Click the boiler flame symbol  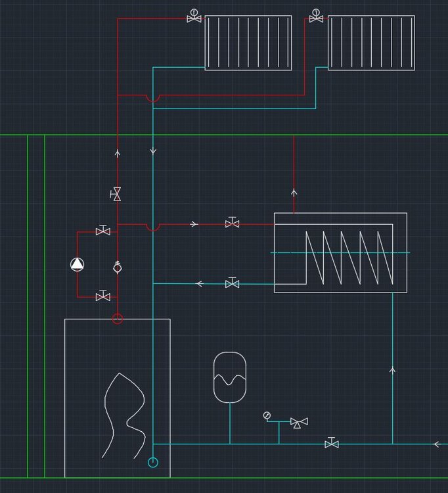pyautogui.click(x=123, y=415)
